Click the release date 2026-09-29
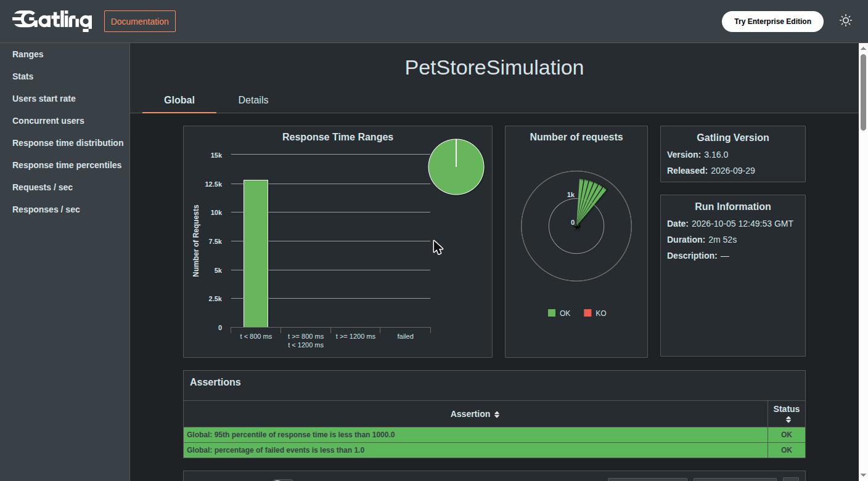This screenshot has height=481, width=868. [x=733, y=171]
